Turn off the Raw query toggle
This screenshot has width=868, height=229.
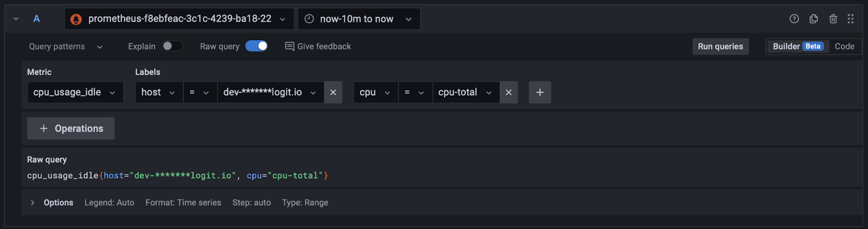257,47
